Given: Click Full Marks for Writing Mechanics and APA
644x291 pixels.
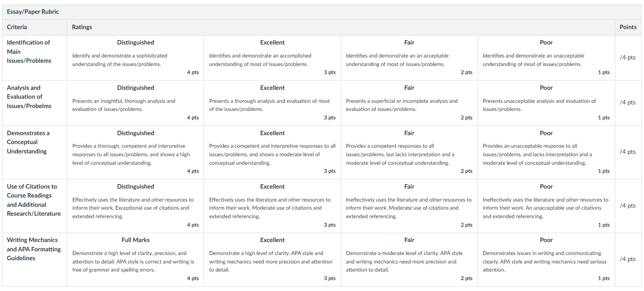Looking at the screenshot, I should (x=135, y=259).
